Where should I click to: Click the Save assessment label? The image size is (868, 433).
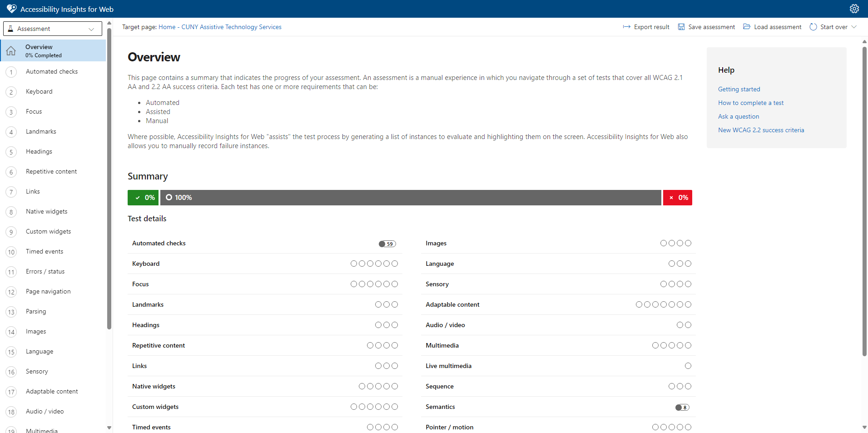[x=711, y=27]
